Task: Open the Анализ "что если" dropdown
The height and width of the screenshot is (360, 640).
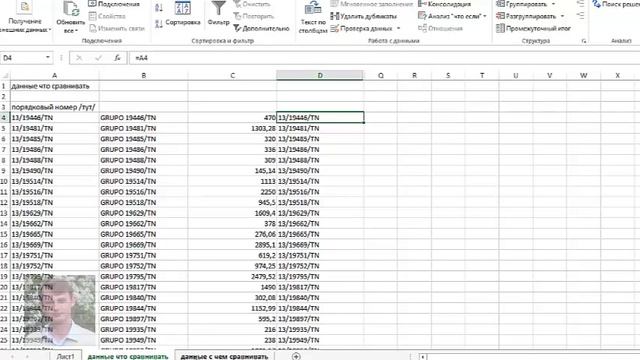Action: tap(452, 16)
